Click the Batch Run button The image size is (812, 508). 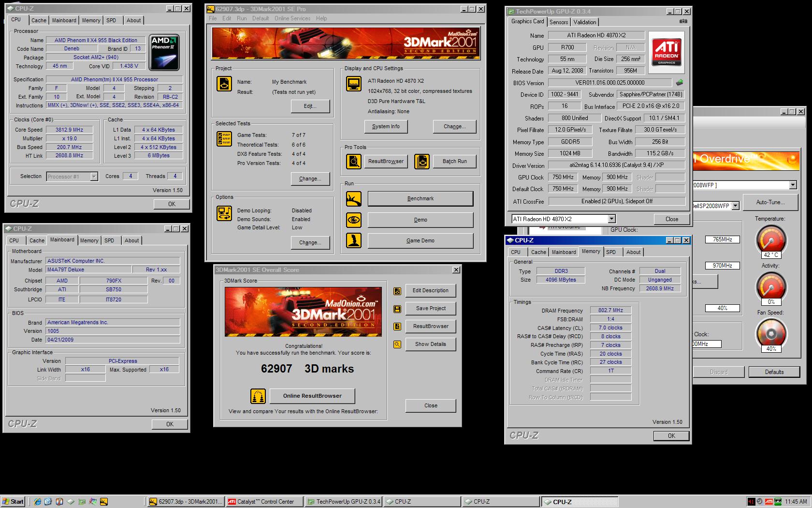(455, 162)
